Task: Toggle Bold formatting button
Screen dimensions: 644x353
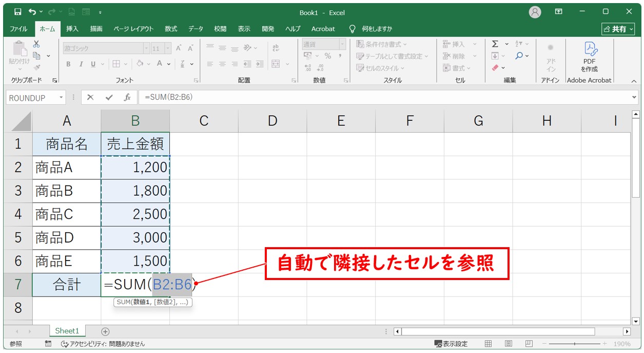Action: pyautogui.click(x=68, y=64)
